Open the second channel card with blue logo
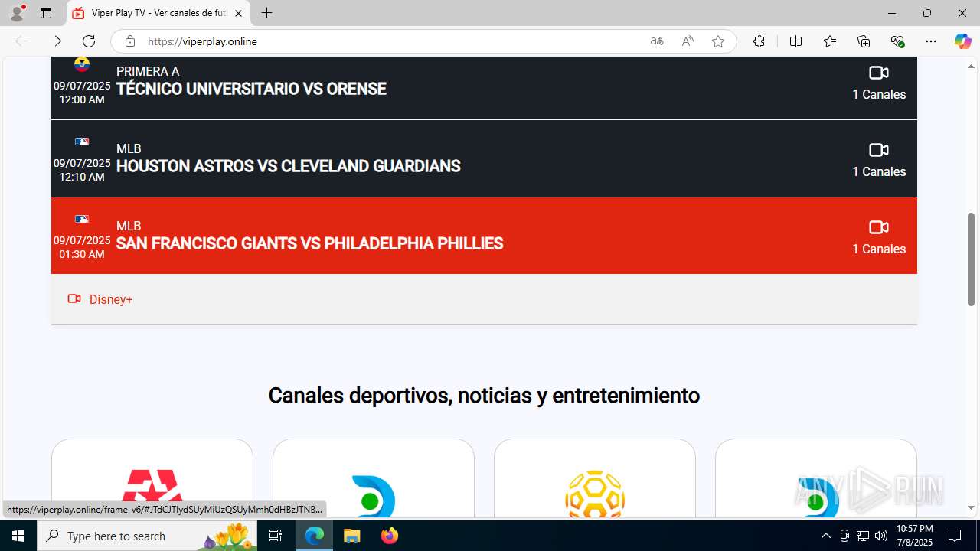Image resolution: width=980 pixels, height=551 pixels. 374,478
